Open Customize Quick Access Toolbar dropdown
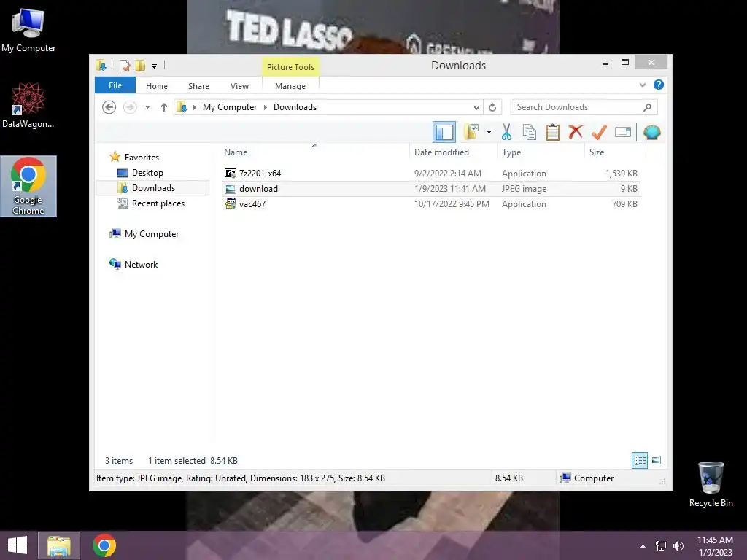Image resolution: width=747 pixels, height=560 pixels. (155, 66)
